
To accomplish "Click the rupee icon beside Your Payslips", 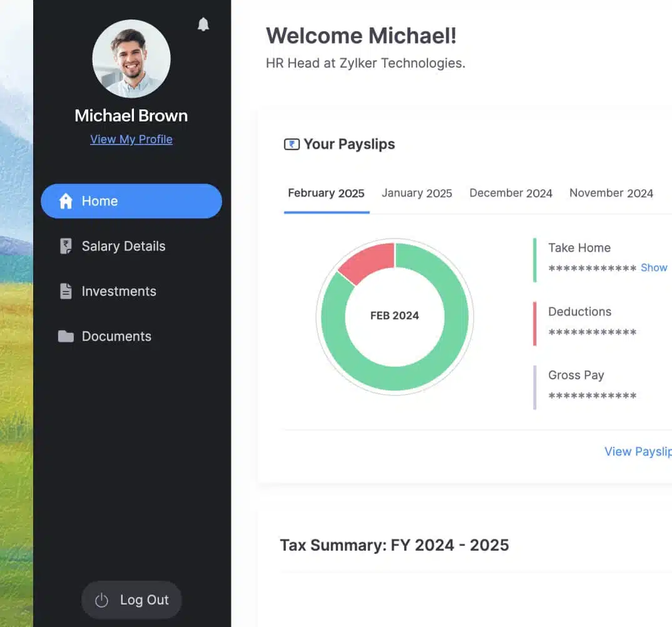I will pyautogui.click(x=292, y=145).
